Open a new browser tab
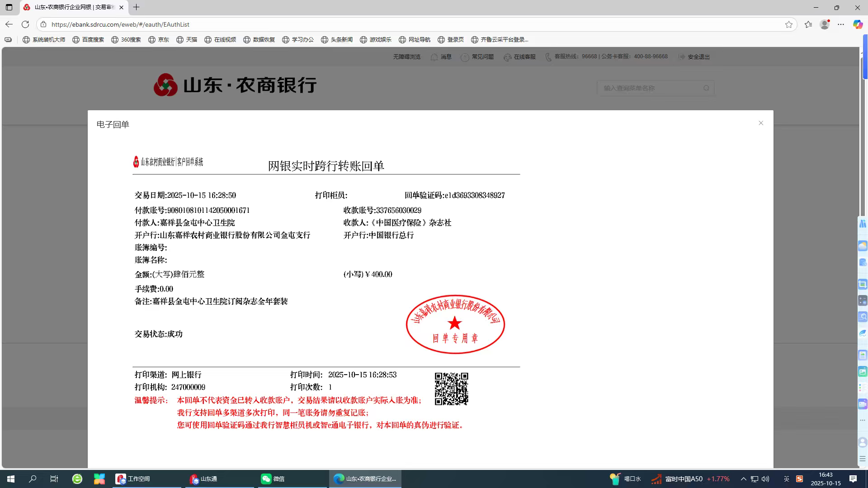Image resolution: width=868 pixels, height=488 pixels. tap(136, 7)
